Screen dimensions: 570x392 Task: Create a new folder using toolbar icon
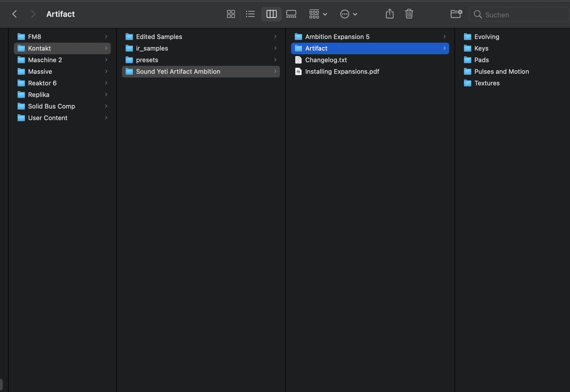(x=456, y=14)
